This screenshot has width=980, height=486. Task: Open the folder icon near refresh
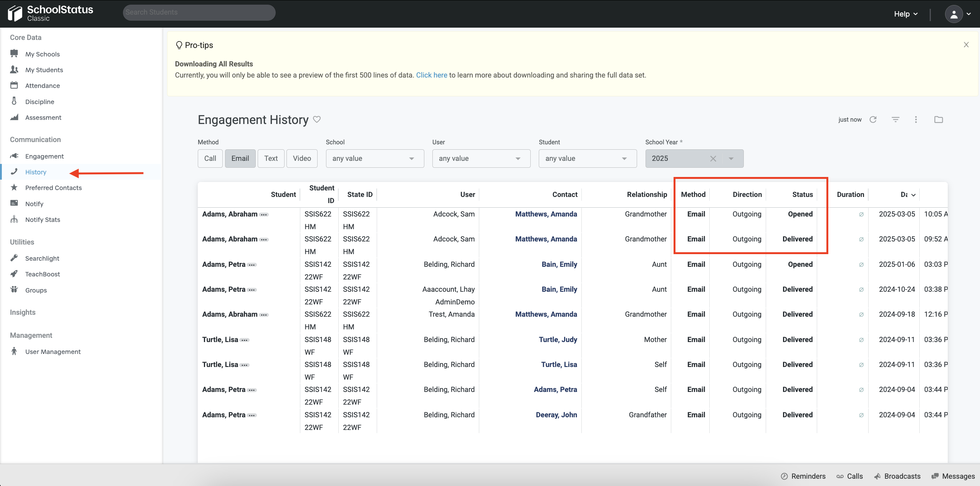[x=939, y=119]
